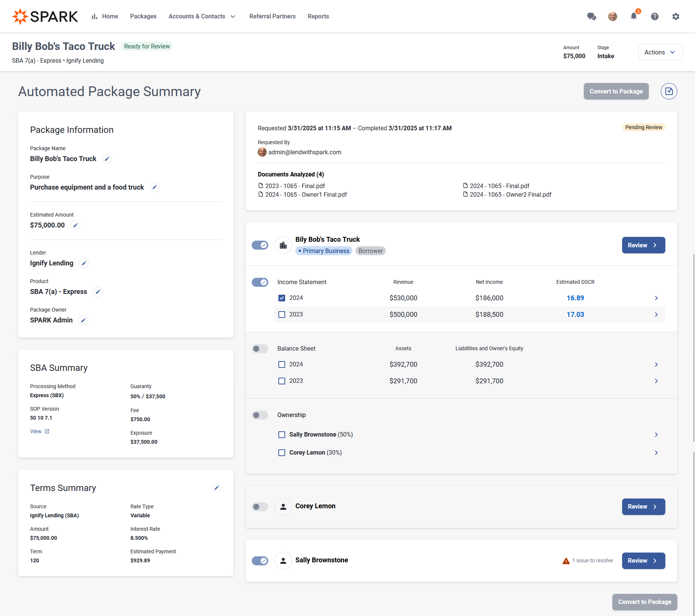Expand Sally Brownstone ownership row chevron
Viewport: 695px width, 616px height.
point(656,435)
